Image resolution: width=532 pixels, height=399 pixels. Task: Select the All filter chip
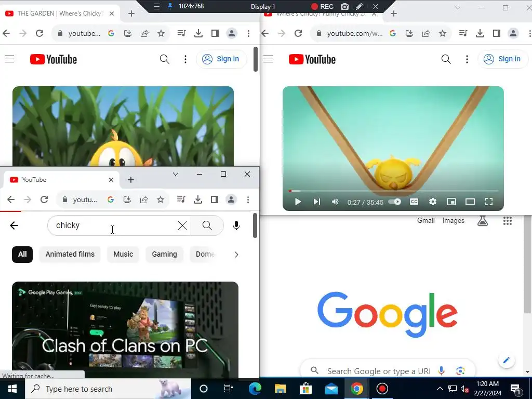pos(22,254)
